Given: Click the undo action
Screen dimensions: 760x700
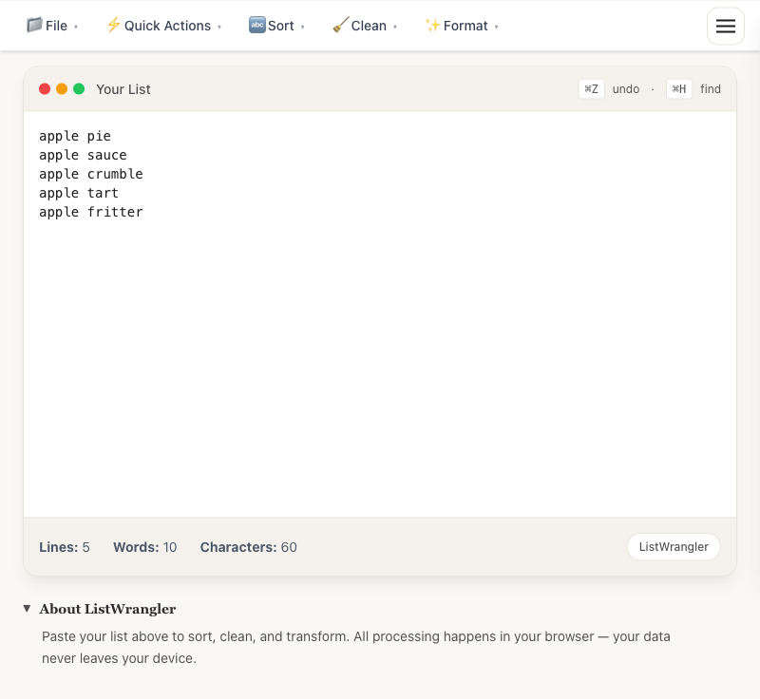Looking at the screenshot, I should [x=625, y=88].
